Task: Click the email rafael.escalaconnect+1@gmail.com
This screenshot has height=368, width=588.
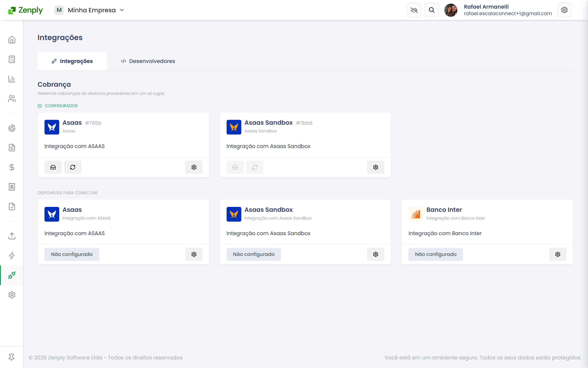Action: click(508, 14)
